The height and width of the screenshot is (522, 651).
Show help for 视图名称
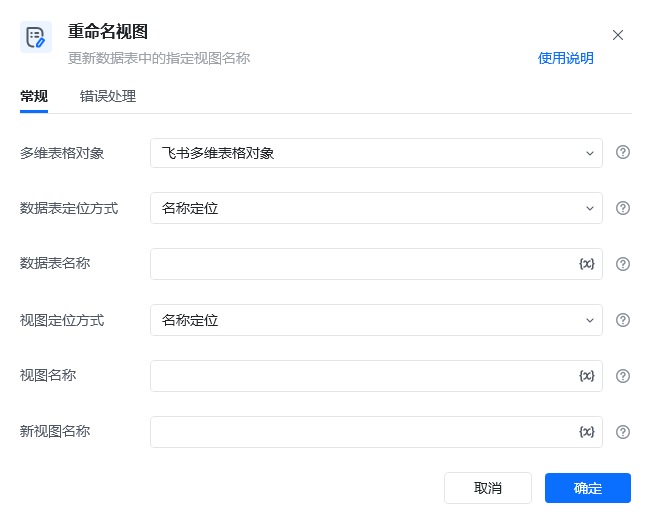pyautogui.click(x=622, y=376)
